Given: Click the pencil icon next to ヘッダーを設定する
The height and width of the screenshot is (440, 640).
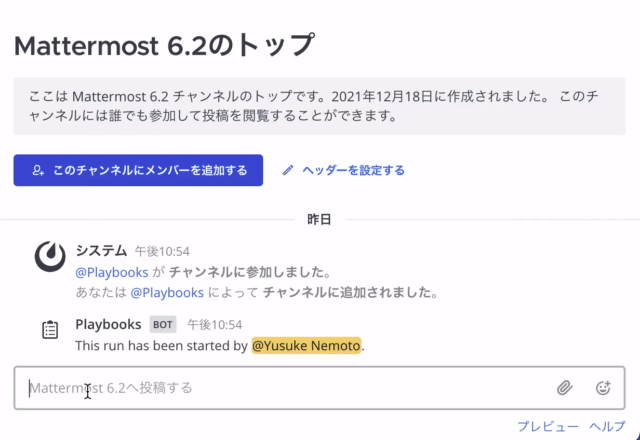Looking at the screenshot, I should [289, 170].
